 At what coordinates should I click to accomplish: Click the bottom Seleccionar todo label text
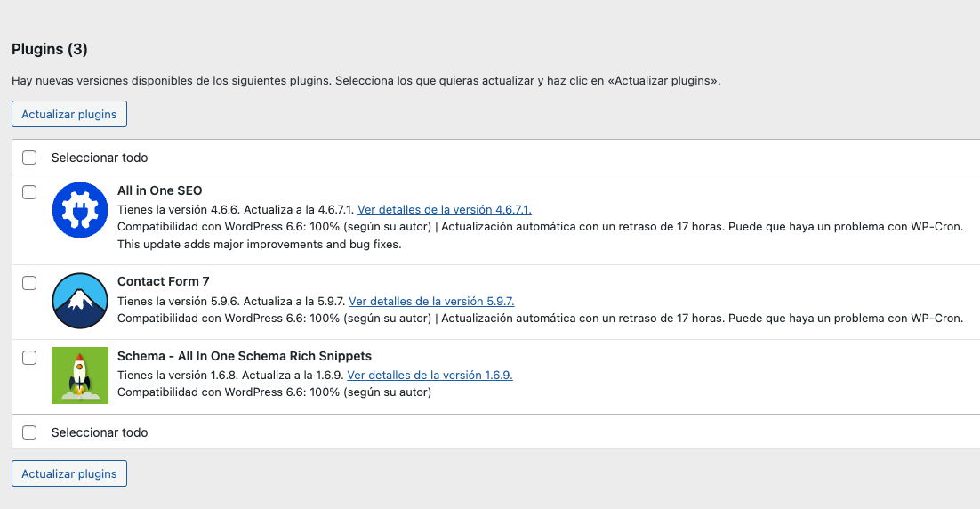100,432
